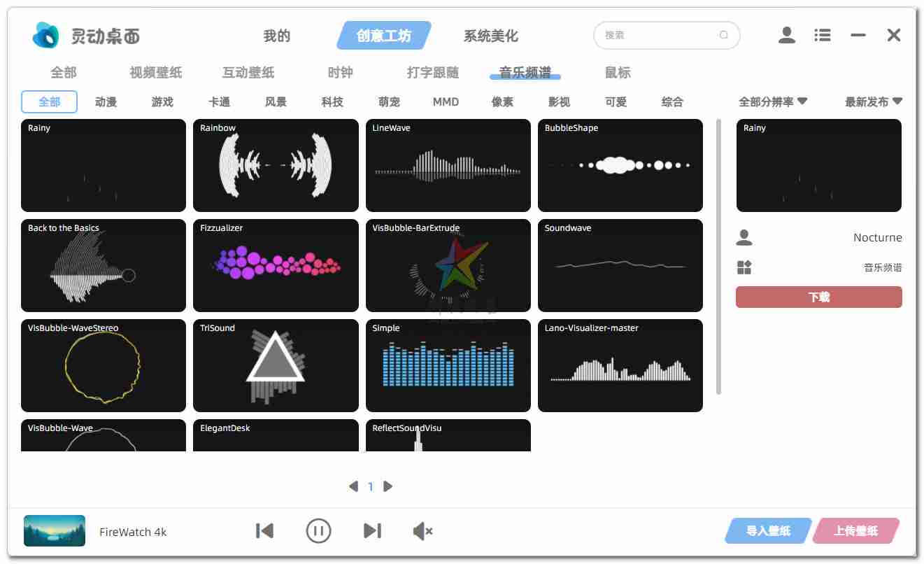Select the 动漫 filter tag
The height and width of the screenshot is (564, 924).
(x=106, y=101)
